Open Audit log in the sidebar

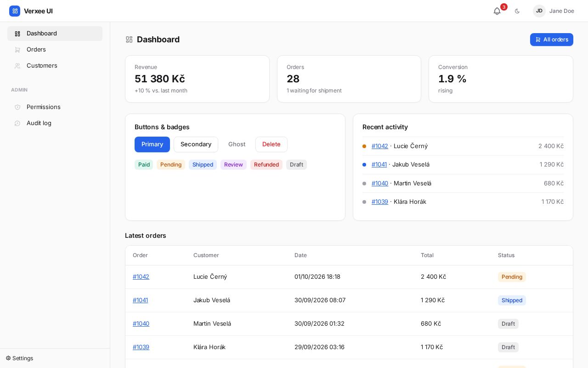pyautogui.click(x=55, y=123)
